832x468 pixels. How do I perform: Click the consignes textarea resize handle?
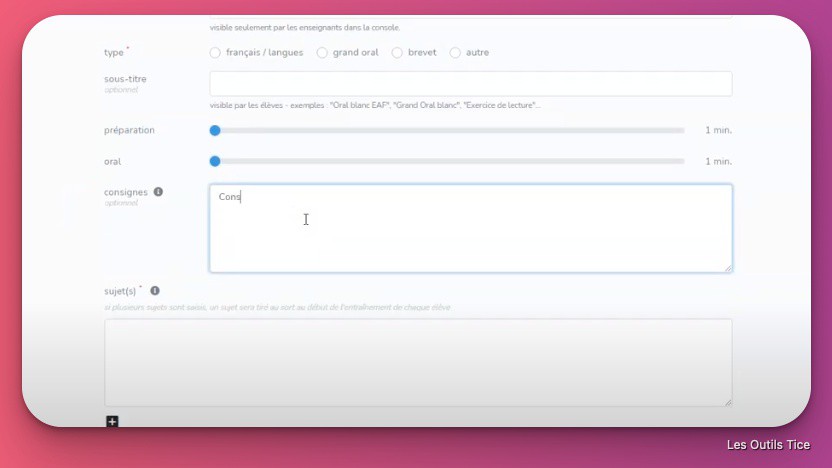click(x=728, y=268)
